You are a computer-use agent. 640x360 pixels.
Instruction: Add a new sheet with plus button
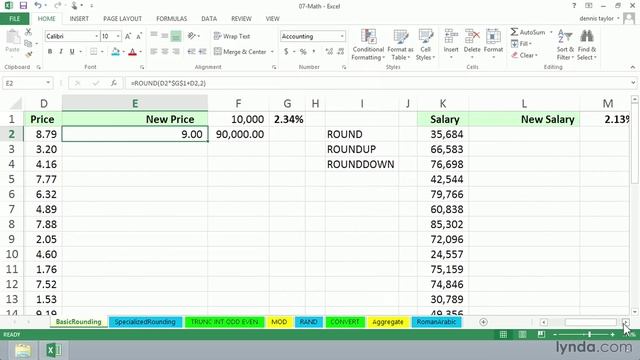pyautogui.click(x=483, y=322)
